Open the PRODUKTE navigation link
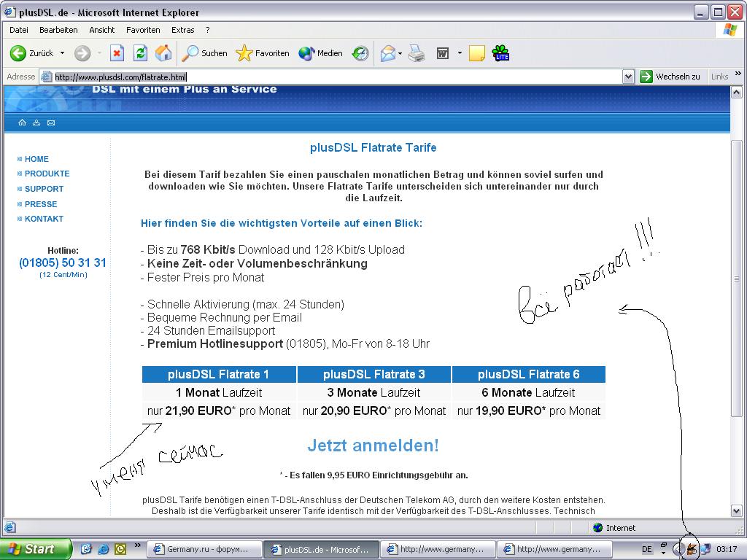The height and width of the screenshot is (560, 747). [47, 174]
